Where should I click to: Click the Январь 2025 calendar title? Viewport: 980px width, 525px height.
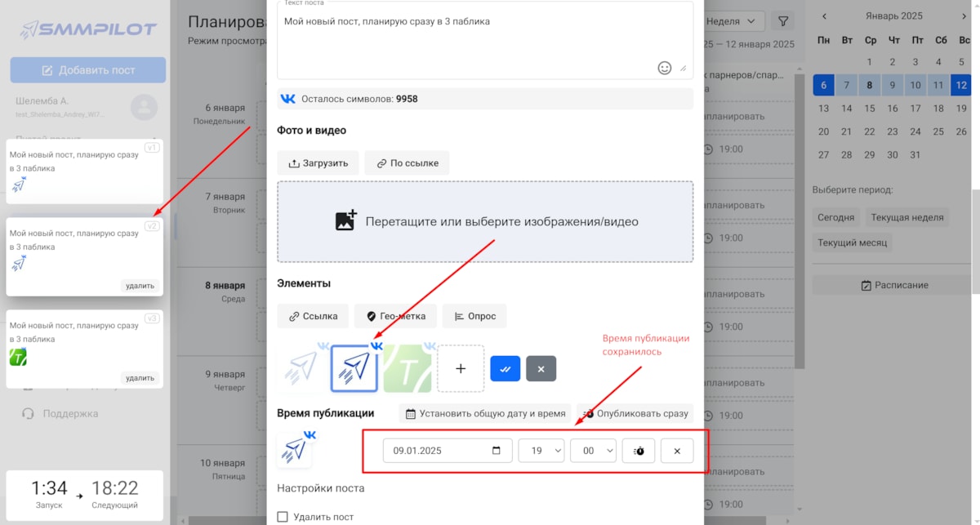894,16
